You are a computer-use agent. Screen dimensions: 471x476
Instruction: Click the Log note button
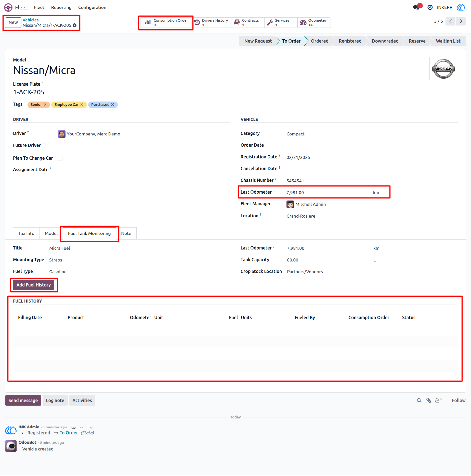tap(55, 400)
